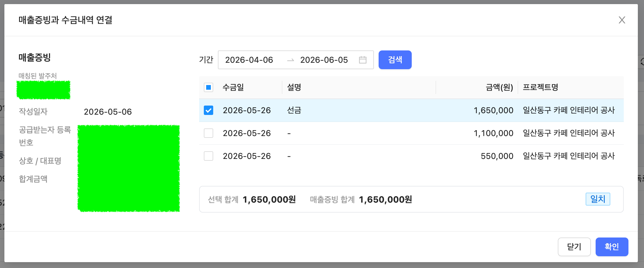Uncheck the 1,650,000 선금 row checkbox

[209, 110]
